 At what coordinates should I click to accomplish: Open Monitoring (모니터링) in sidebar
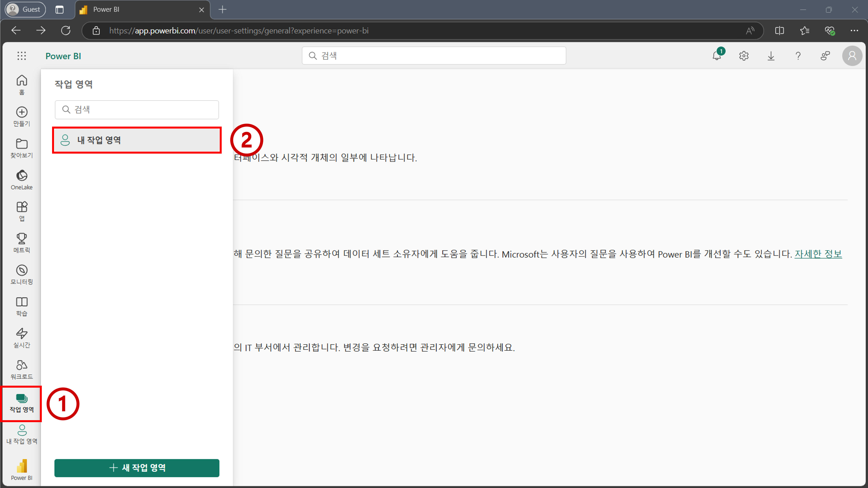[21, 274]
